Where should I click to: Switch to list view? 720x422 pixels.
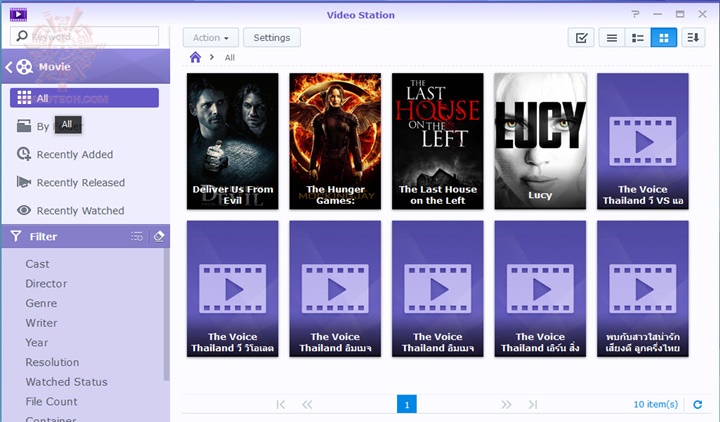[x=612, y=38]
